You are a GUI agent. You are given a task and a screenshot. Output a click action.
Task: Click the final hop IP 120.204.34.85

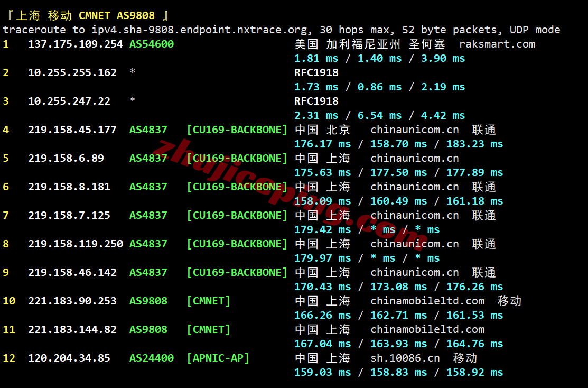[69, 358]
